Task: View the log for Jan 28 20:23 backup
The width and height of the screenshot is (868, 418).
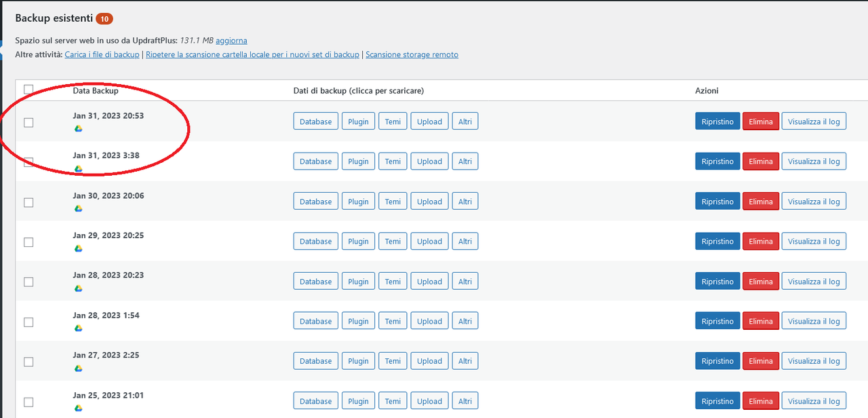Action: [814, 282]
